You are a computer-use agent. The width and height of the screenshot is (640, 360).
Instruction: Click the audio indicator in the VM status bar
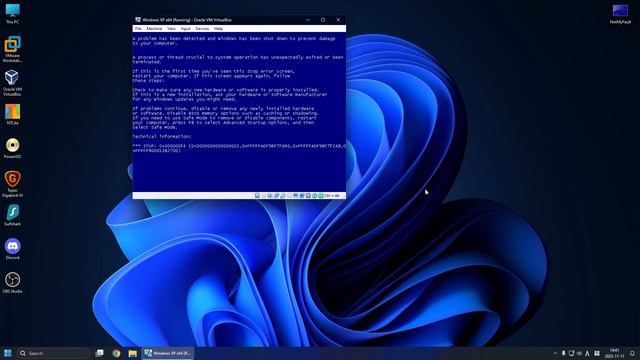tap(270, 196)
